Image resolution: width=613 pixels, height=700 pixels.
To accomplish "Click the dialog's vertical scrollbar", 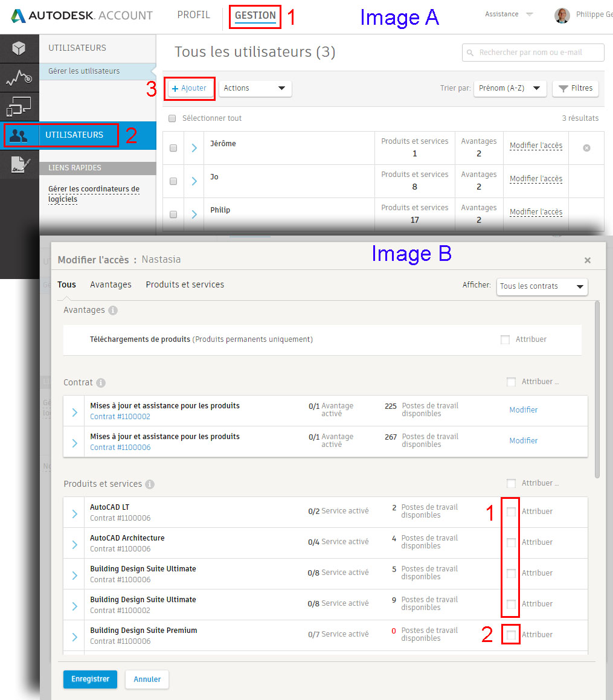I will point(597,390).
